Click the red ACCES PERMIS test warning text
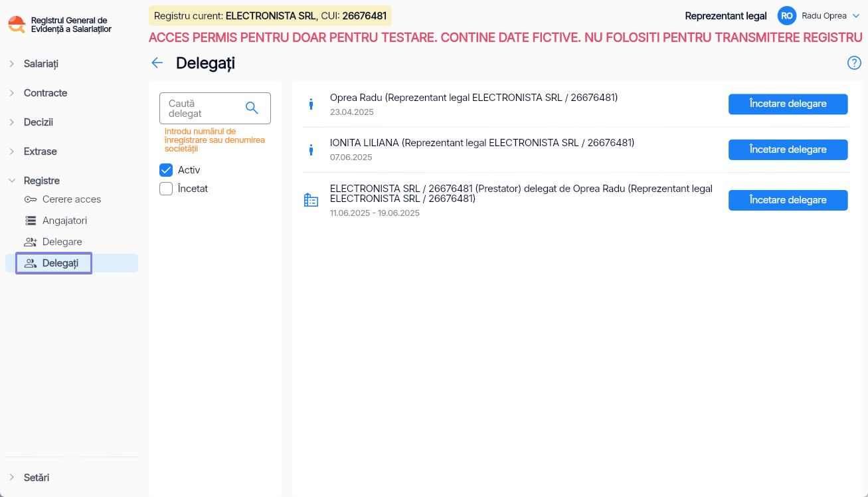 click(505, 38)
